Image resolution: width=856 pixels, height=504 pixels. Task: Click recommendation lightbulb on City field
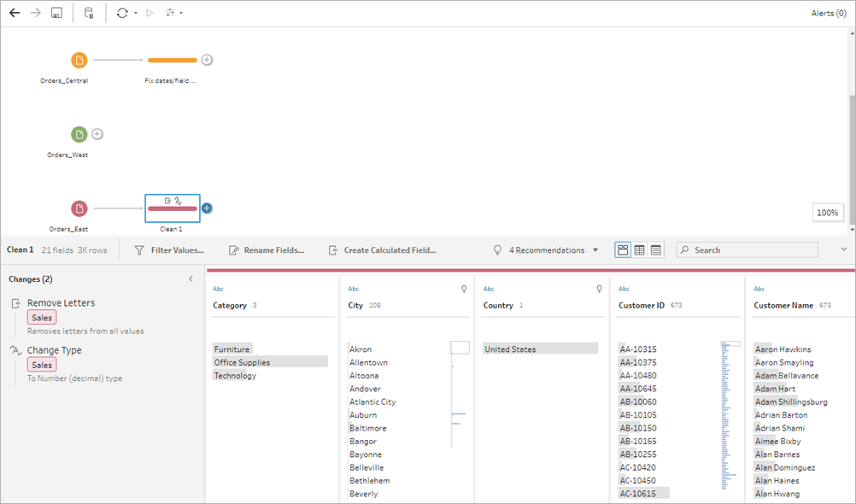[464, 289]
